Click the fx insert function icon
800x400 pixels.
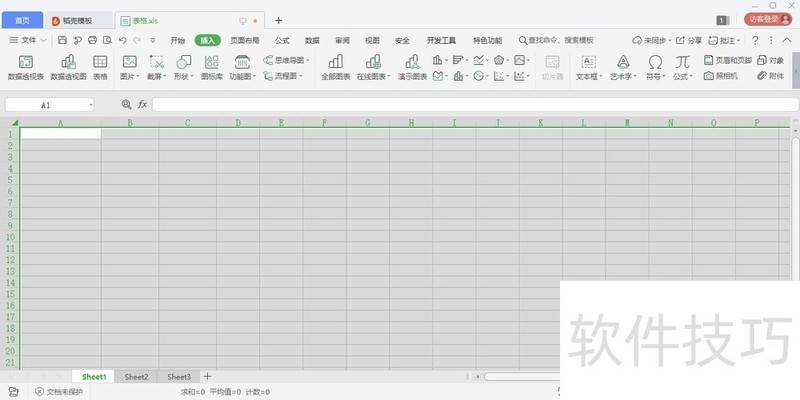coord(142,104)
